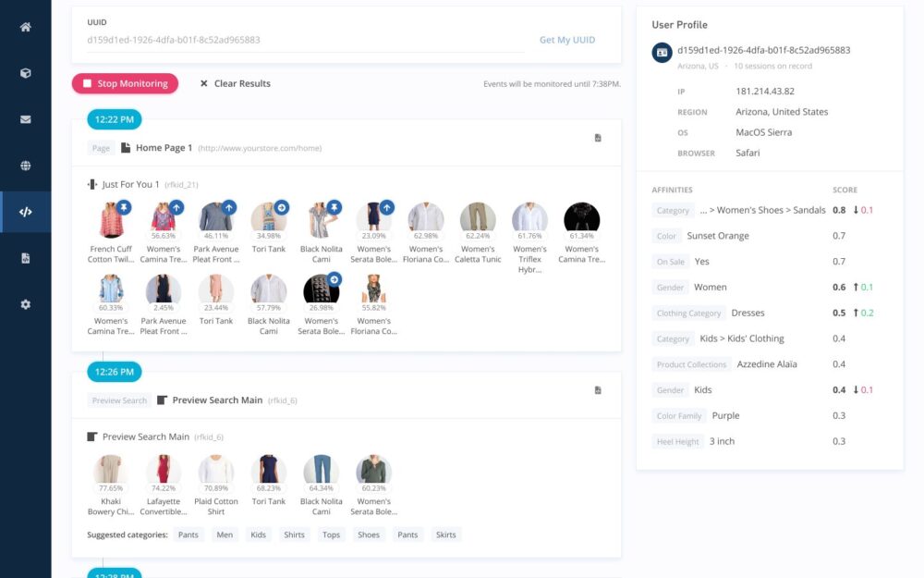This screenshot has width=924, height=578.
Task: Click the Lafayette Convertible product thumbnail
Action: click(164, 471)
